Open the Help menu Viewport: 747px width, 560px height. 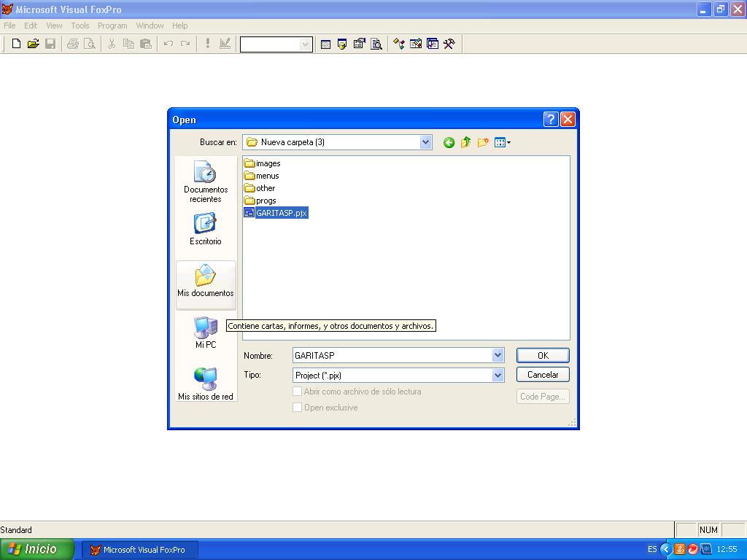tap(179, 26)
